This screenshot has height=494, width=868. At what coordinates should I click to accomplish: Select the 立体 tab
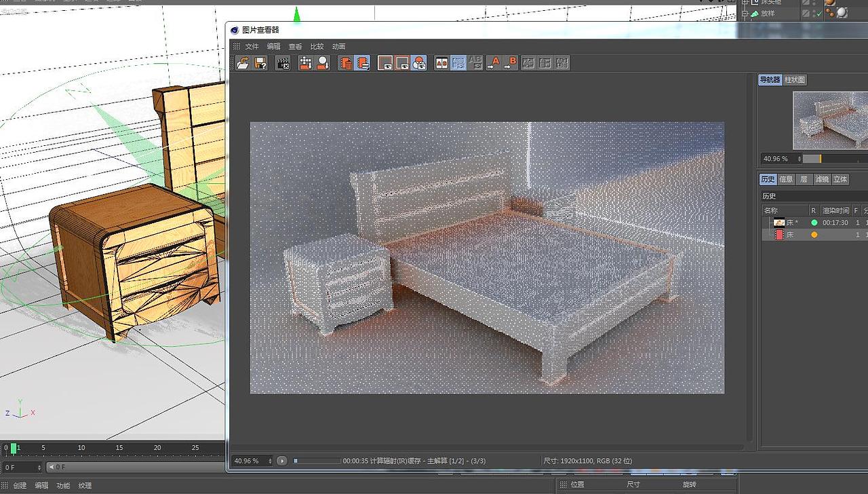point(840,179)
